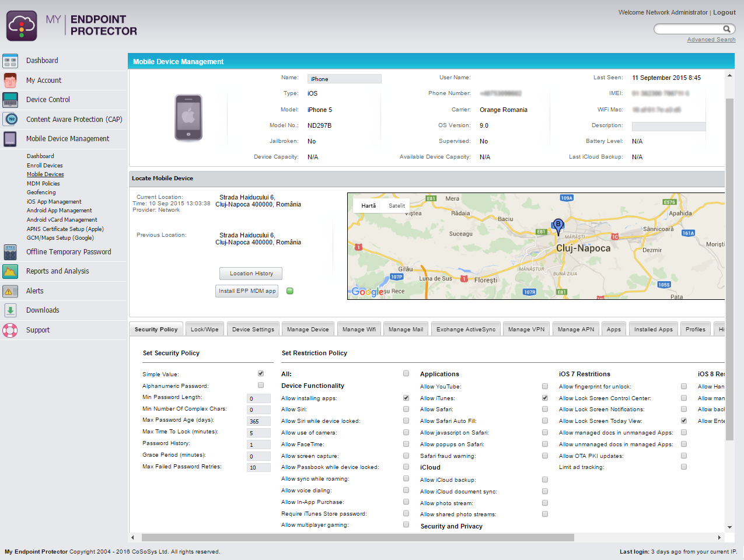The width and height of the screenshot is (744, 560).
Task: Enable the Alphanumeric Password checkbox
Action: [261, 385]
